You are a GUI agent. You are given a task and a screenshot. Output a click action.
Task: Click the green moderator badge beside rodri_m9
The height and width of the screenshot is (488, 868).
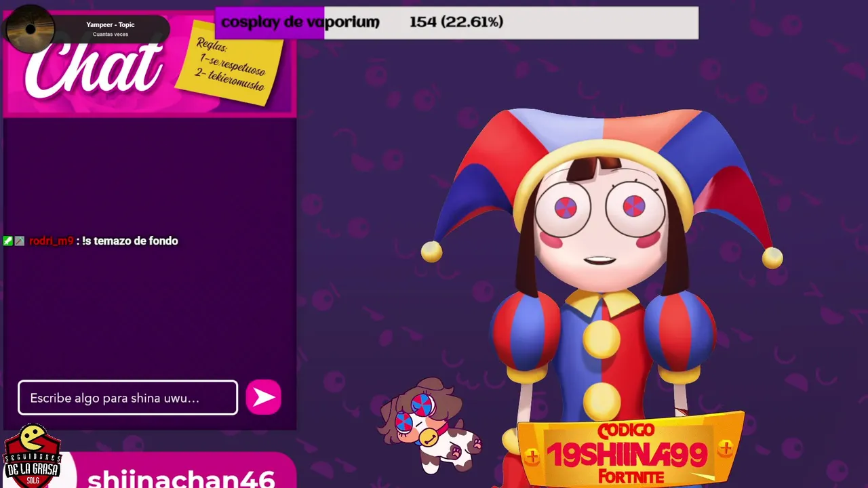coord(7,241)
